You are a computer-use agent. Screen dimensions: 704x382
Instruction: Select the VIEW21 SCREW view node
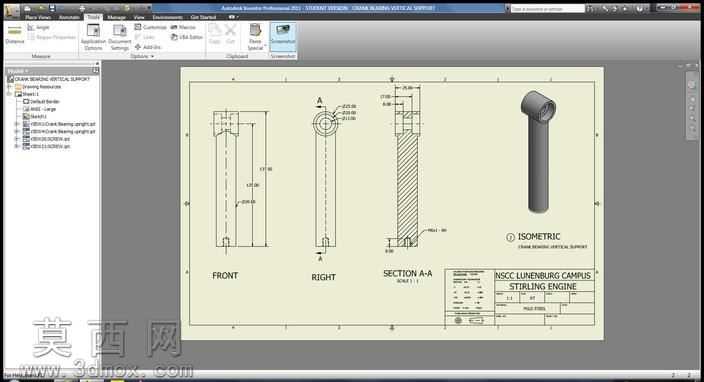click(x=46, y=146)
